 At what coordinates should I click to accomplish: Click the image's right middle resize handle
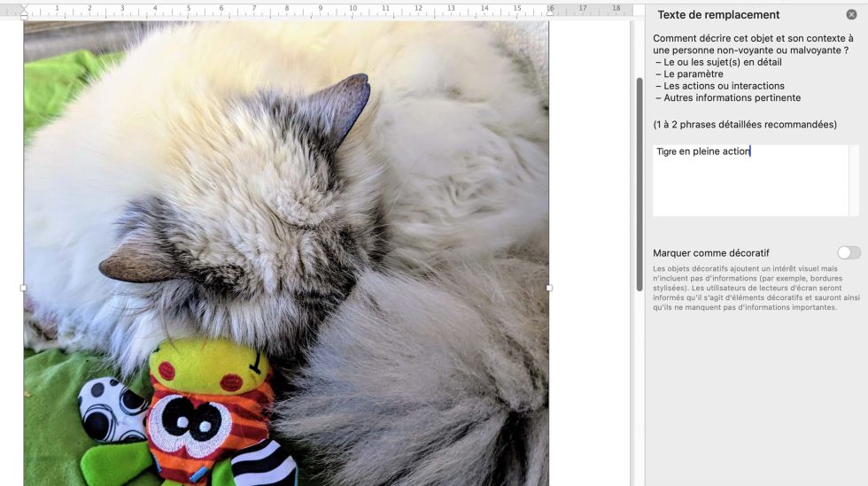(x=549, y=288)
